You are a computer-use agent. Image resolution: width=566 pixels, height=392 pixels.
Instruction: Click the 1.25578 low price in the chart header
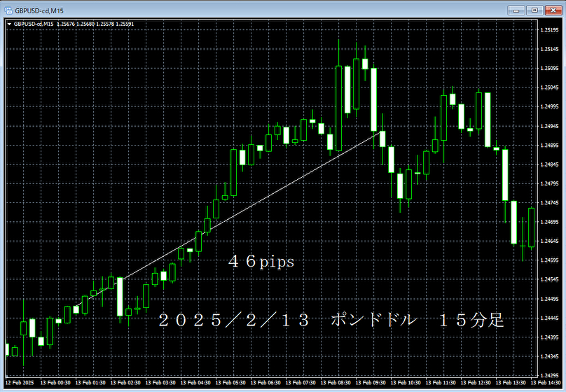click(x=105, y=24)
